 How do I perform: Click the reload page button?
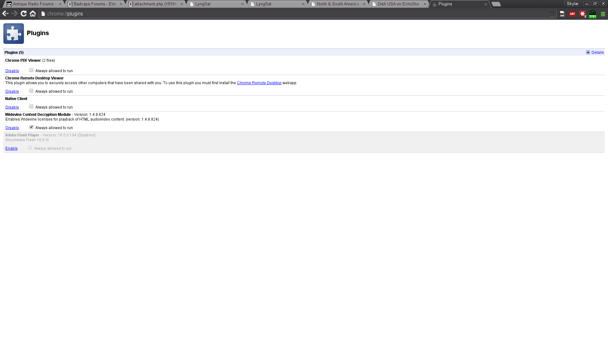(x=23, y=14)
